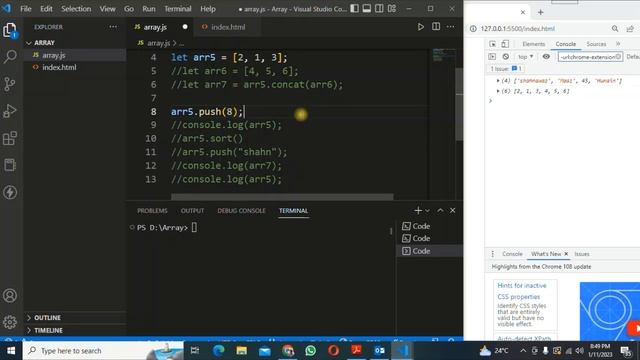Open the View menu
Image resolution: width=640 pixels, height=360 pixels.
coord(107,9)
